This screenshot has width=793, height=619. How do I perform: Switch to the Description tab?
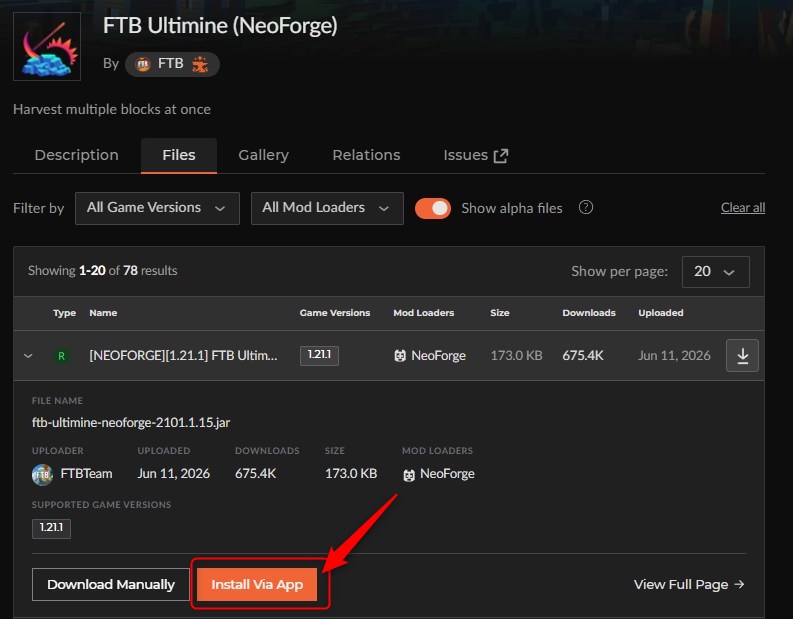coord(76,155)
